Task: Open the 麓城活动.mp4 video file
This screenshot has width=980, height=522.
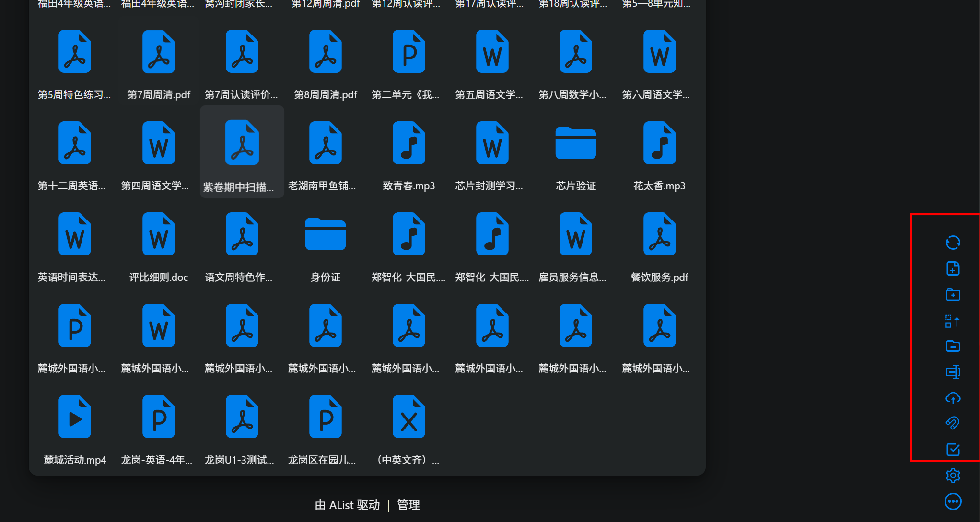Action: (74, 429)
